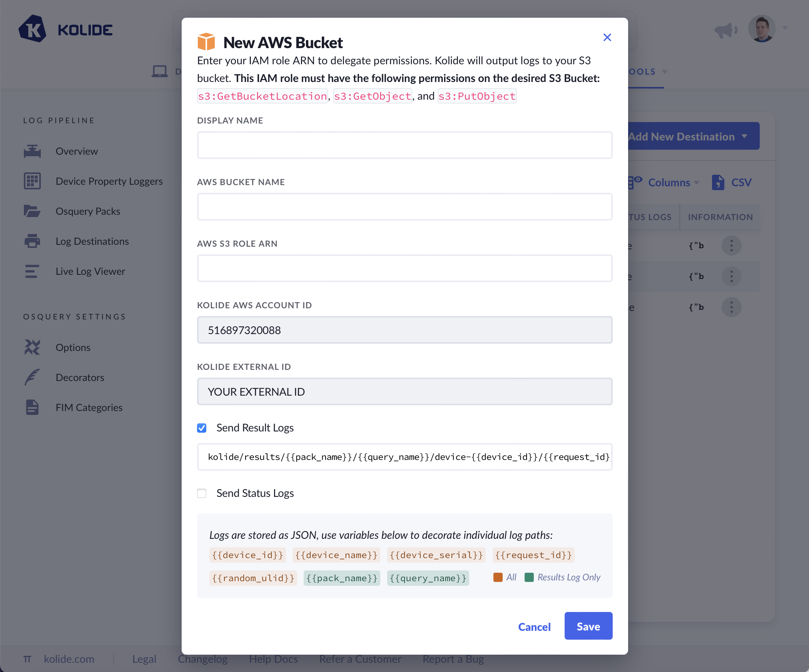Open Device Property Loggers grid icon
The image size is (809, 672).
pyautogui.click(x=32, y=181)
